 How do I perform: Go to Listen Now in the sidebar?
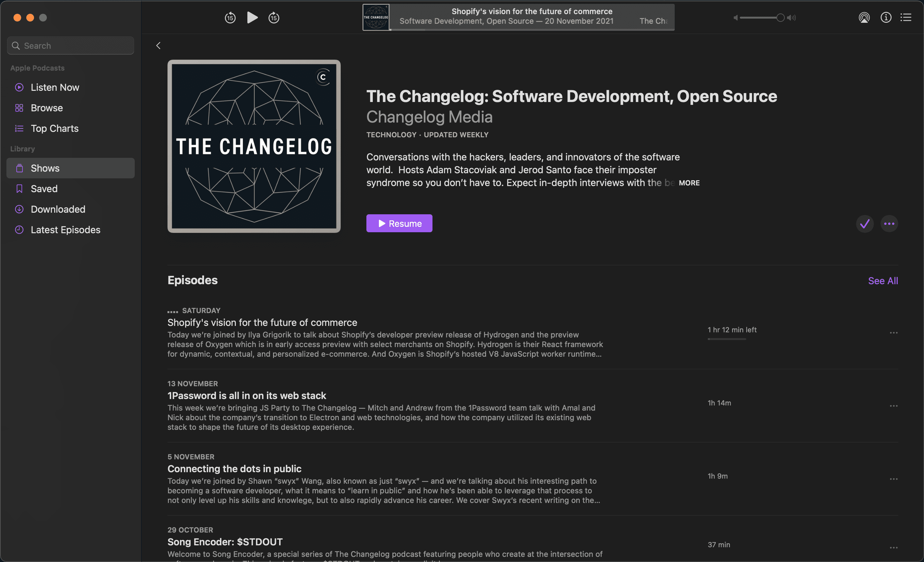point(55,87)
